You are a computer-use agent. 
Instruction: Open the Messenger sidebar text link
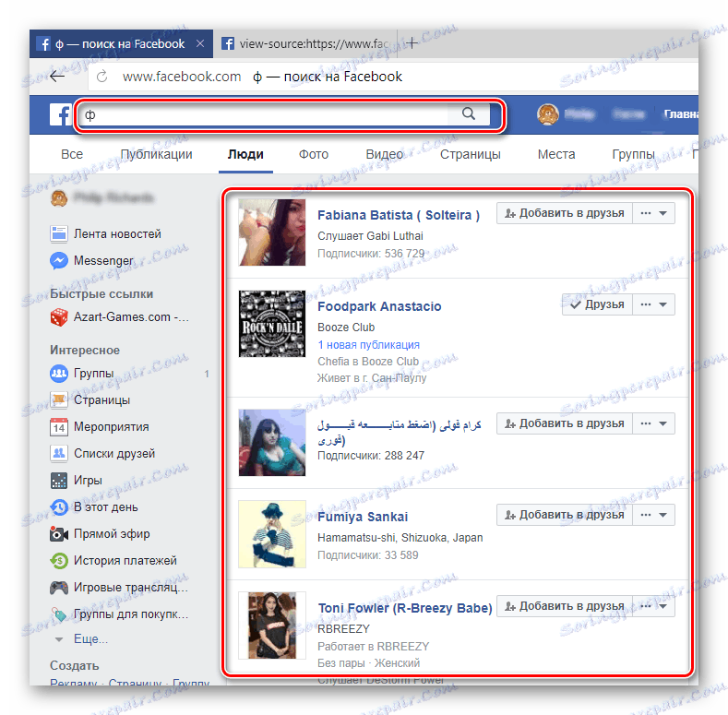point(103,261)
